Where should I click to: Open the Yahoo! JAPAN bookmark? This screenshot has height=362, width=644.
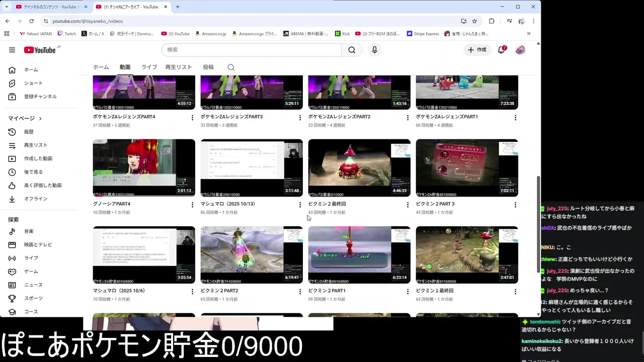point(36,34)
